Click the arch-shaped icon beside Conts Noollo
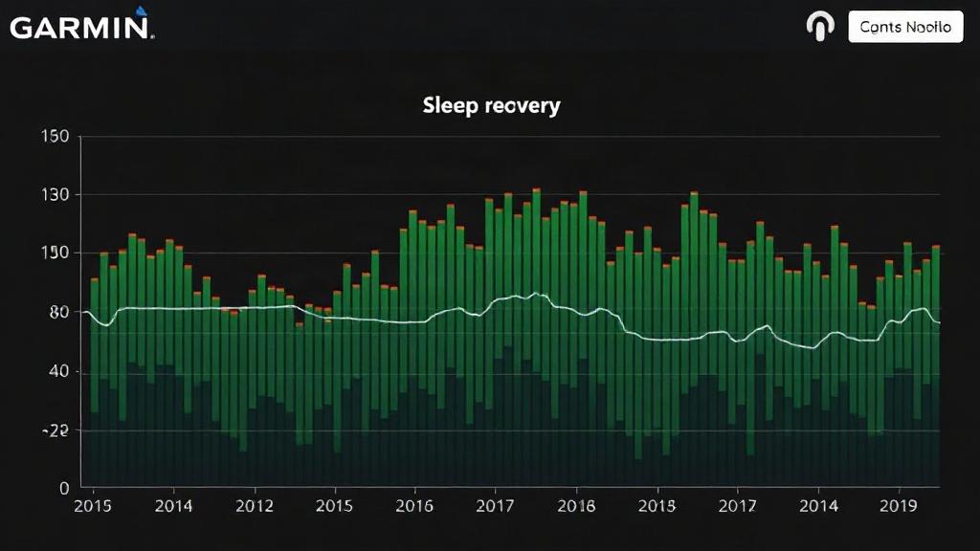This screenshot has width=980, height=551. [820, 26]
